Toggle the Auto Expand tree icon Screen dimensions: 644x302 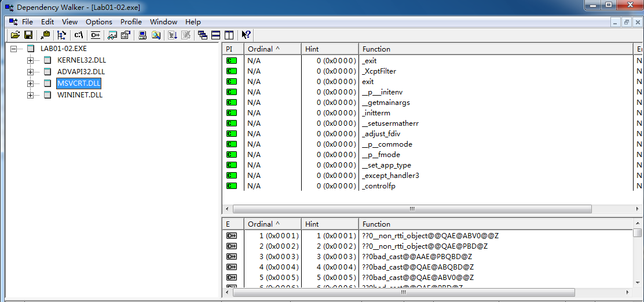click(61, 35)
